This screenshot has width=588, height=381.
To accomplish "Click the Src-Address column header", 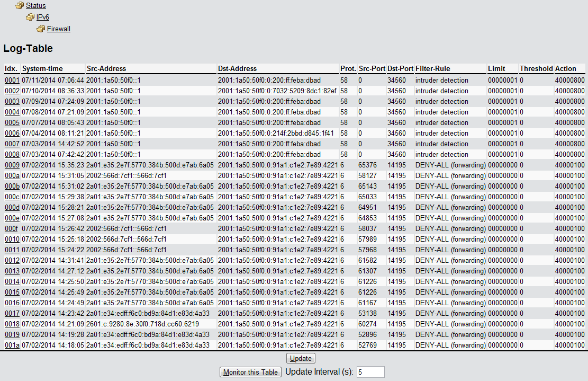I will (x=106, y=69).
